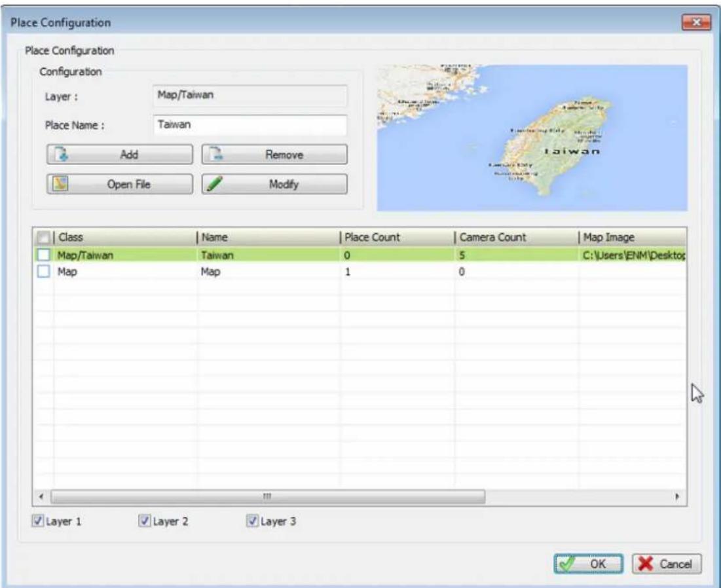This screenshot has height=588, width=721.
Task: Tick the checkbox for Map/Taiwan row
Action: [44, 255]
